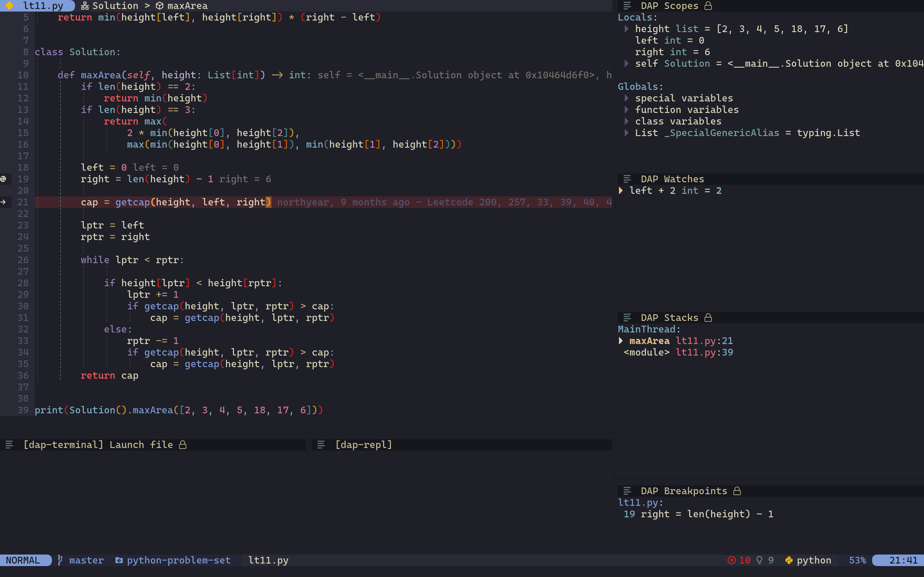Expand the self Solution variable
924x577 pixels.
tap(627, 63)
